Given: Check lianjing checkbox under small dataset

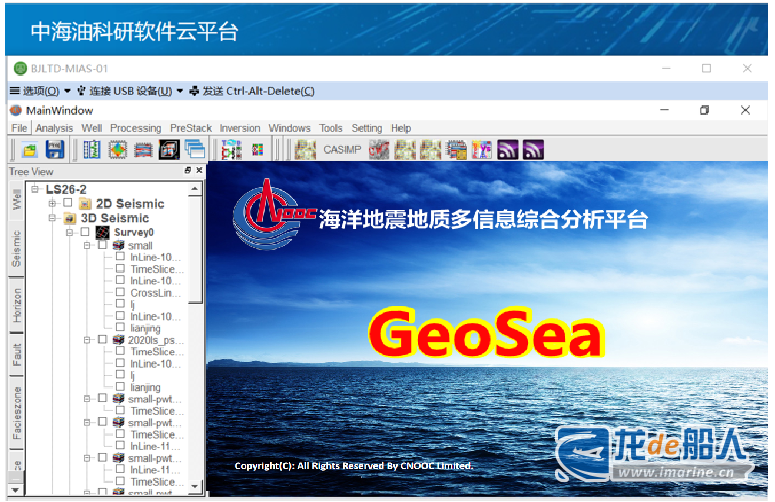Looking at the screenshot, I should tap(120, 327).
